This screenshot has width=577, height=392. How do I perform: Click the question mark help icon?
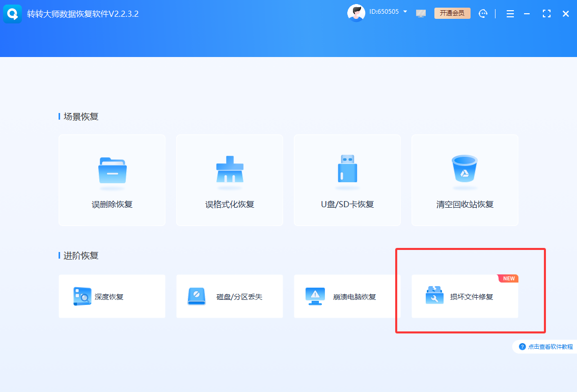coord(523,347)
